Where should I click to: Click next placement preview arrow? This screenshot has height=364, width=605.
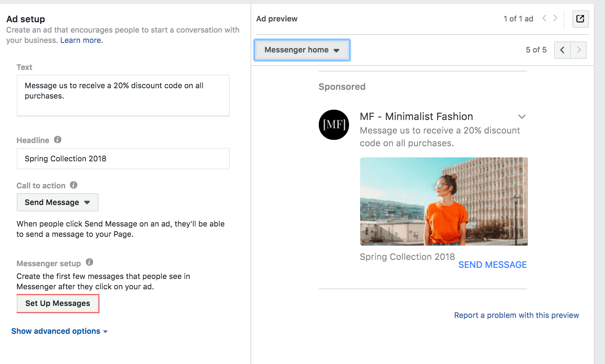pyautogui.click(x=579, y=50)
